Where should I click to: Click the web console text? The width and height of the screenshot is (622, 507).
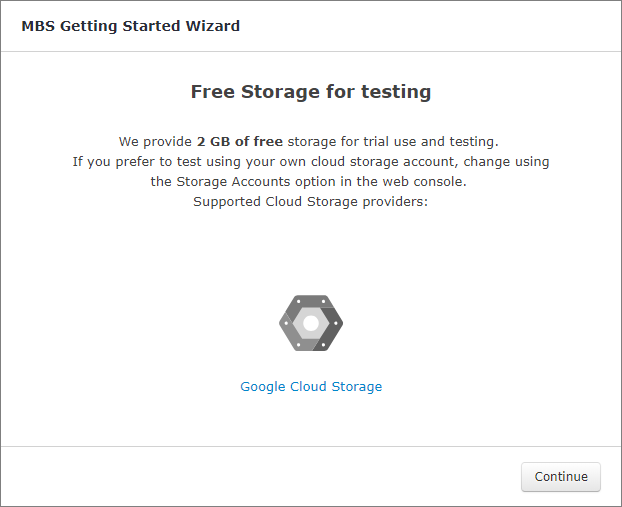[430, 181]
